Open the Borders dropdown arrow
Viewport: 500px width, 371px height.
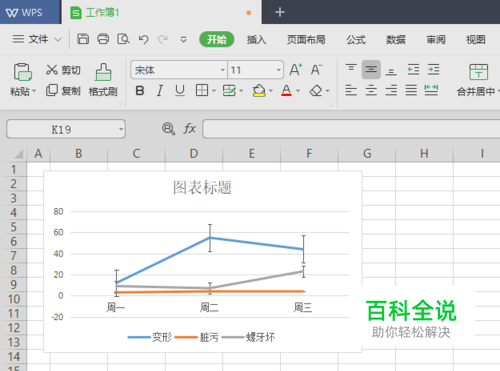click(214, 91)
